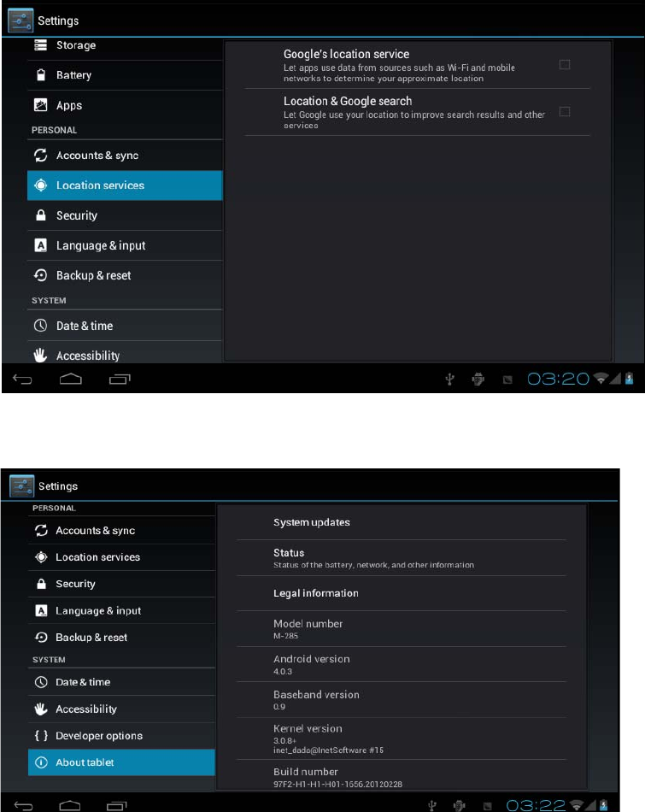
Task: Click the Storage icon in top sidebar
Action: [40, 45]
